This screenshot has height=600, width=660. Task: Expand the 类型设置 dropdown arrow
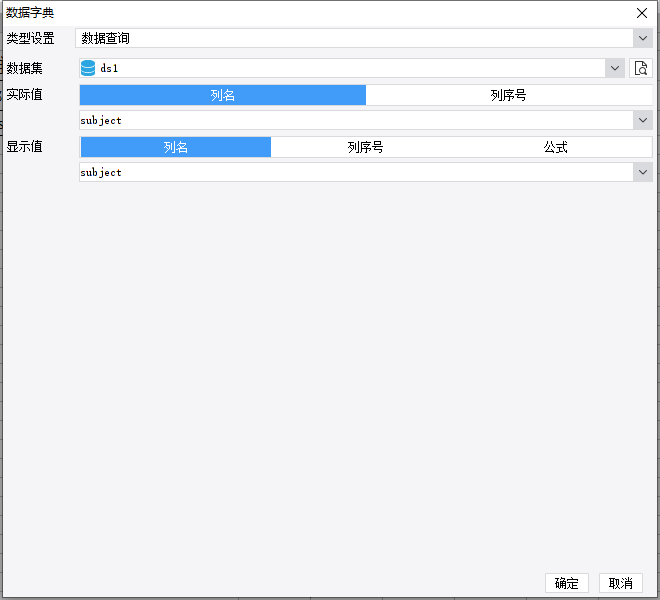pyautogui.click(x=642, y=38)
